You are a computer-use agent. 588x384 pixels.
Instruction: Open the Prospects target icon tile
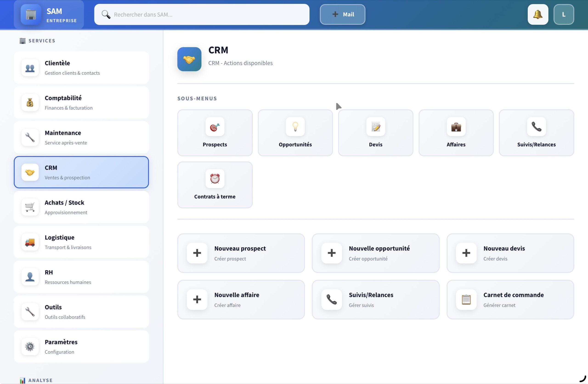(x=215, y=133)
